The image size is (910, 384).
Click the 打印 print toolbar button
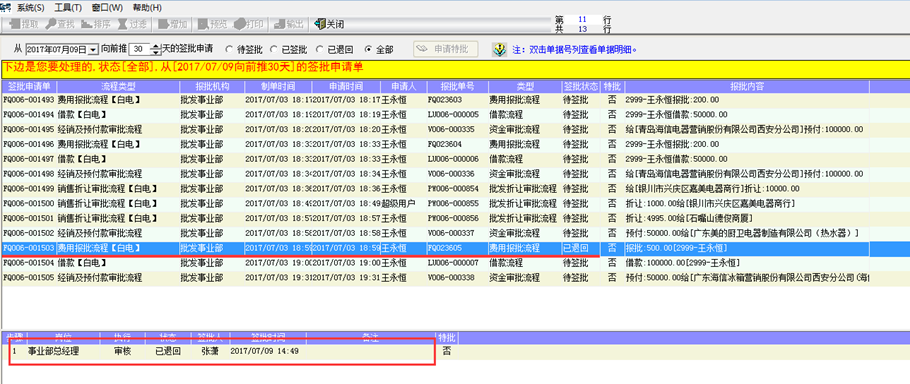pos(248,24)
